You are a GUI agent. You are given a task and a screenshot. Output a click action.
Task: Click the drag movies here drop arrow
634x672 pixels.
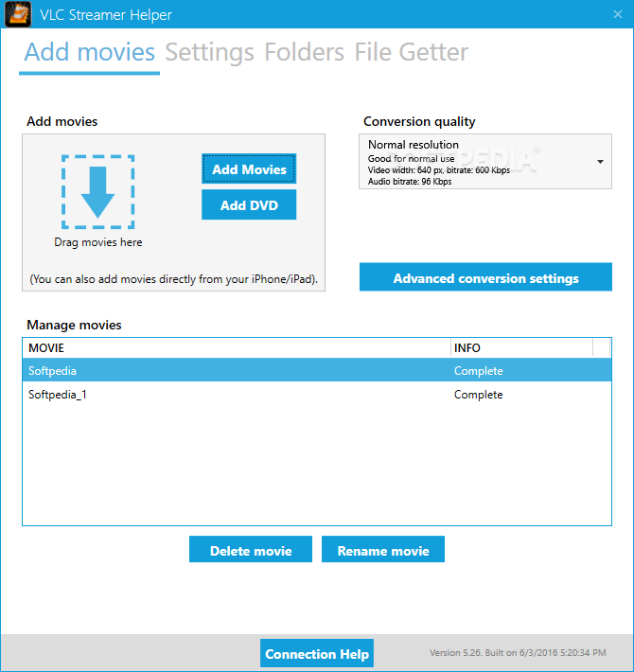(98, 192)
